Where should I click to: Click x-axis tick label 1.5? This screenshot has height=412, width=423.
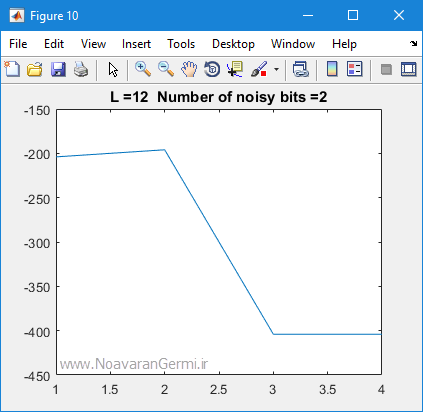pyautogui.click(x=110, y=390)
